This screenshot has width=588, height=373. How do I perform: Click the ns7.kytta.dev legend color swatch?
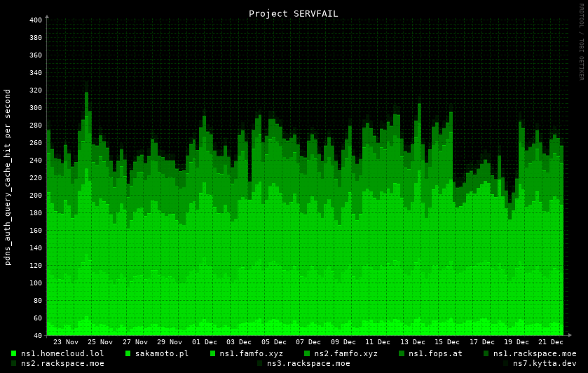[x=505, y=363]
